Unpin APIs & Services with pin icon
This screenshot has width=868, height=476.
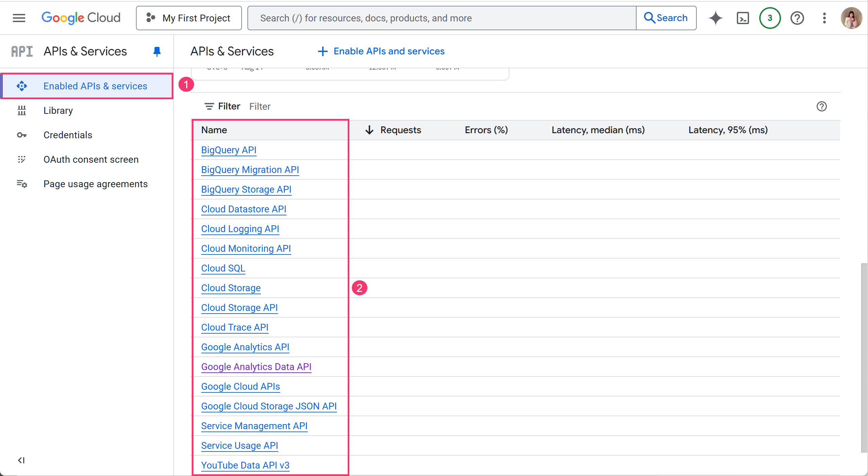tap(157, 51)
